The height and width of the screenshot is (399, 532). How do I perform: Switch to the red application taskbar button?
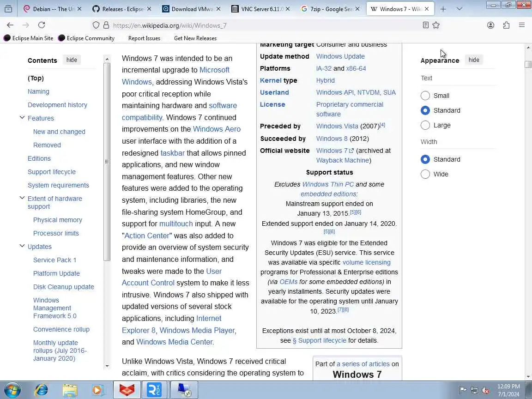pyautogui.click(x=127, y=390)
